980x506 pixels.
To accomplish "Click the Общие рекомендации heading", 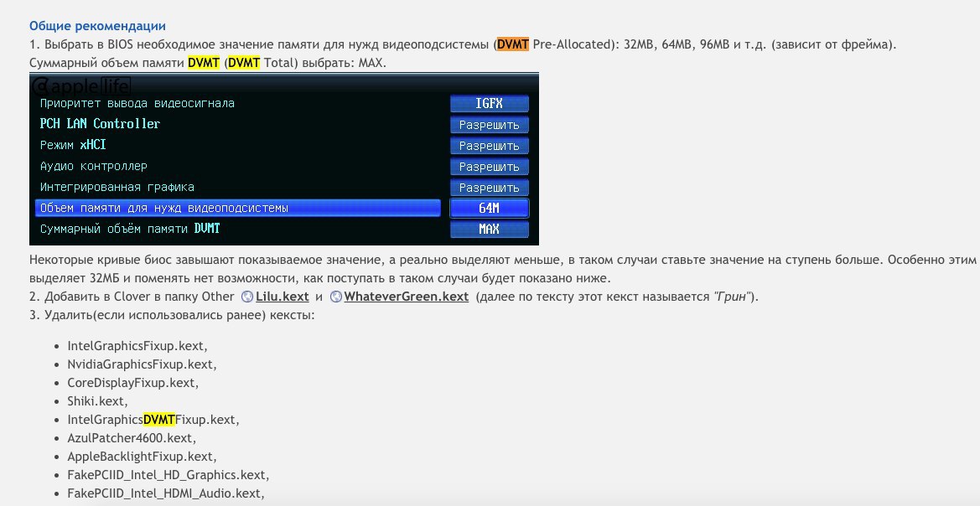I will [x=97, y=26].
